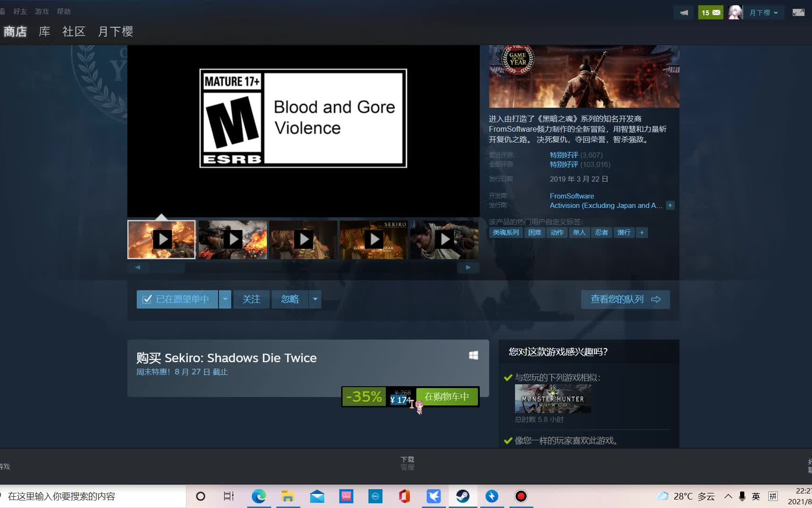Click the thumbnail strip scrollbar handle
The width and height of the screenshot is (812, 508).
tap(166, 267)
